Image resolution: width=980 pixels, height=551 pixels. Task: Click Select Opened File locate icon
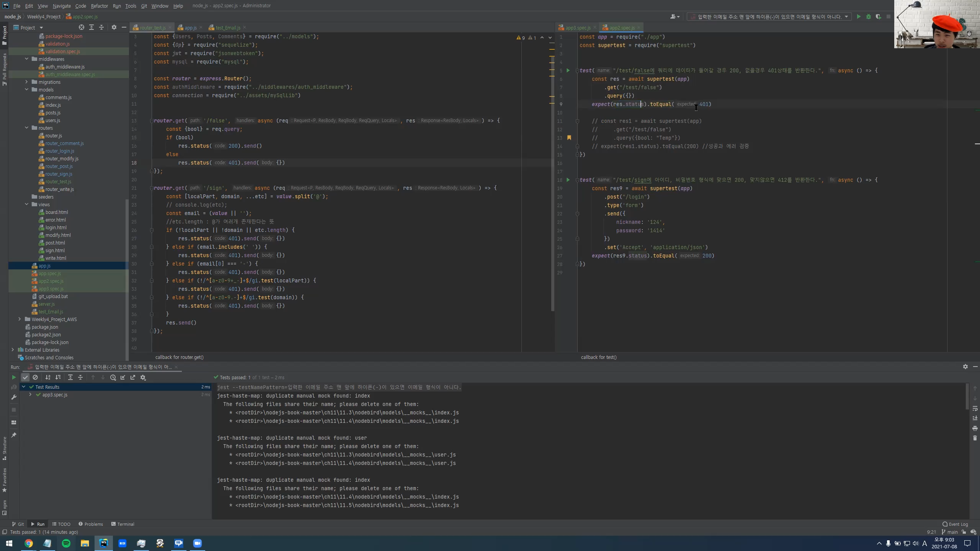click(81, 28)
